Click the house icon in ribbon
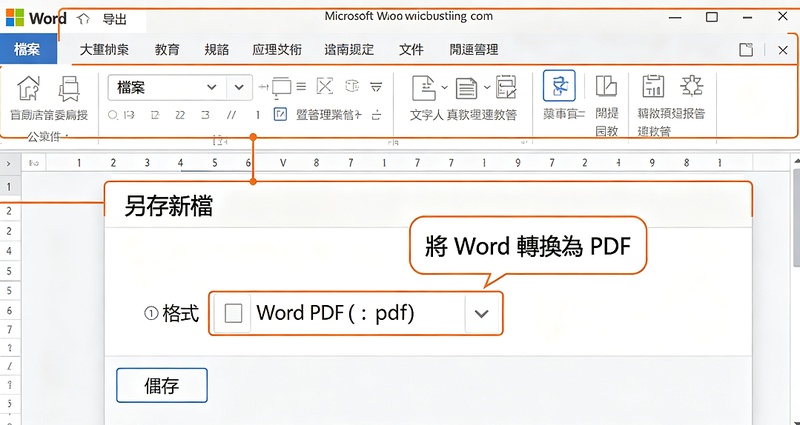The image size is (800, 425). tap(29, 88)
